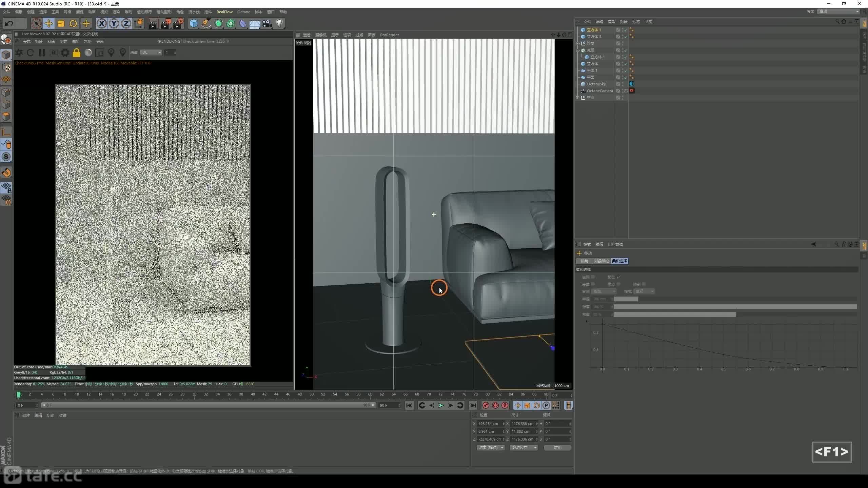Jump to the start of the timeline
The image size is (868, 488).
pyautogui.click(x=409, y=405)
